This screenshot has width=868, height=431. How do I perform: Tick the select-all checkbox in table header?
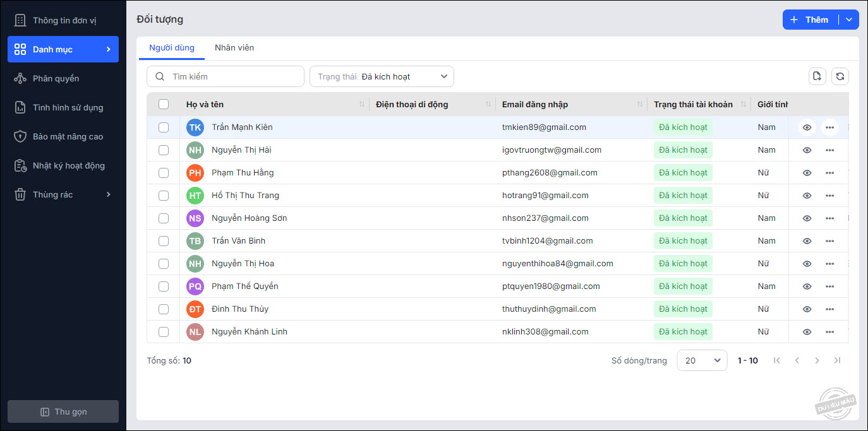coord(164,104)
